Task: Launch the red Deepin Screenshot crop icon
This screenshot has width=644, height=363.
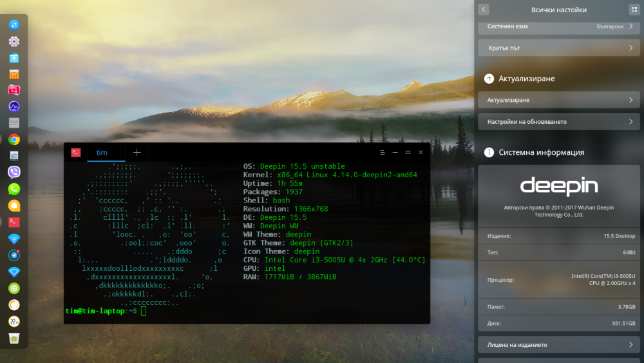Action: click(x=14, y=90)
